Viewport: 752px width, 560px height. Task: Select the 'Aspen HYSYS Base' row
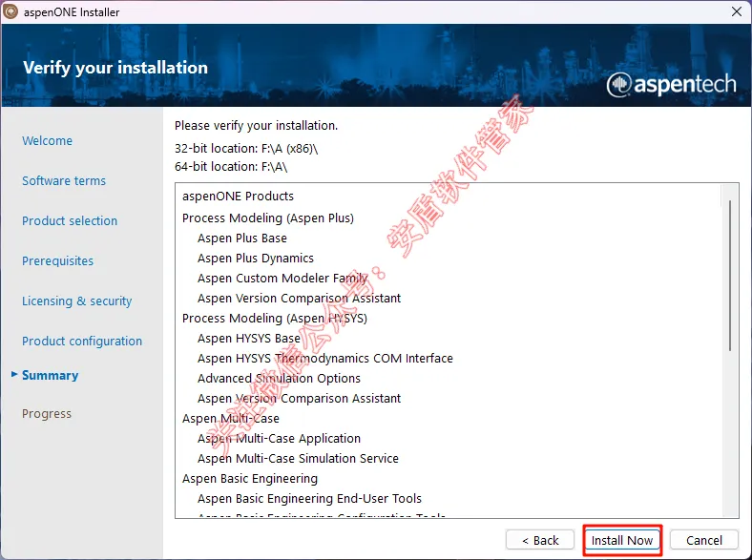[x=249, y=338]
